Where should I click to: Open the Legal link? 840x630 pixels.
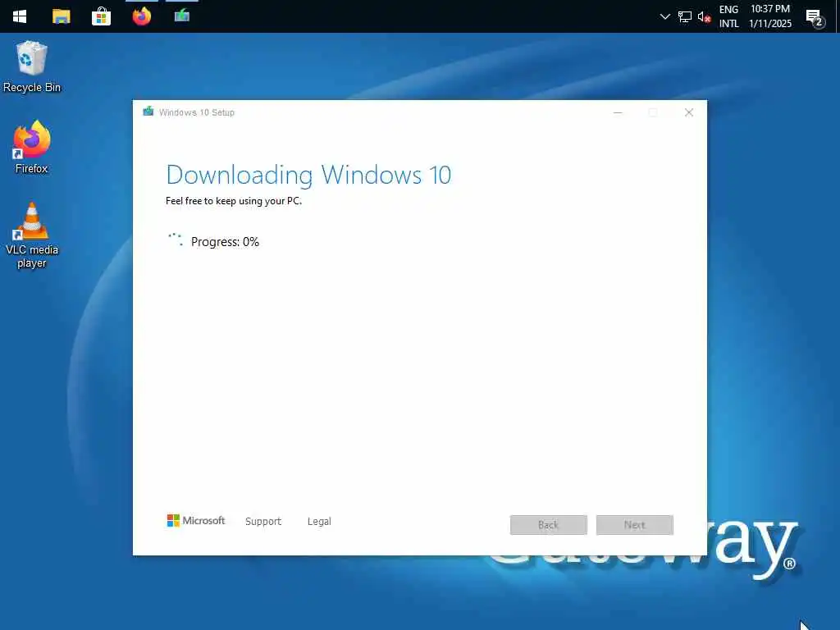pyautogui.click(x=319, y=521)
